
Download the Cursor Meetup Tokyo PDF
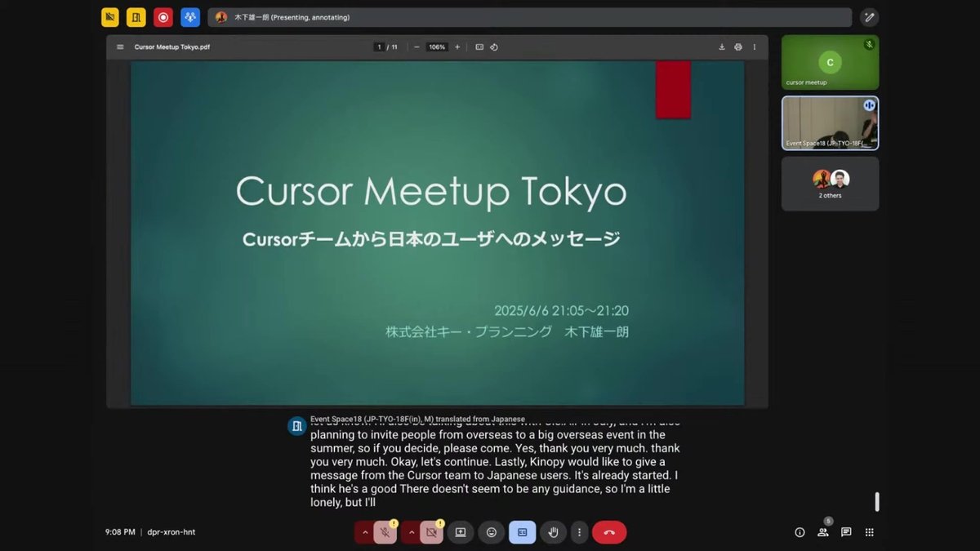[x=722, y=47]
